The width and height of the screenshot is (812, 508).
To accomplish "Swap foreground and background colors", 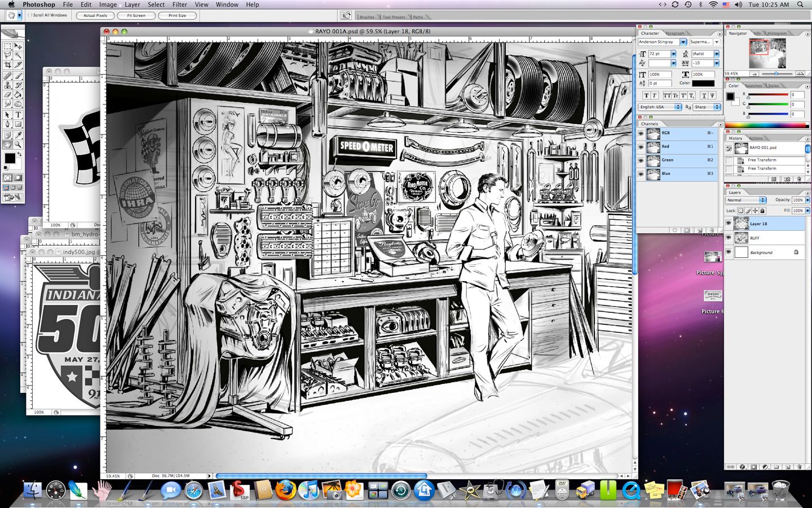I will pyautogui.click(x=19, y=154).
